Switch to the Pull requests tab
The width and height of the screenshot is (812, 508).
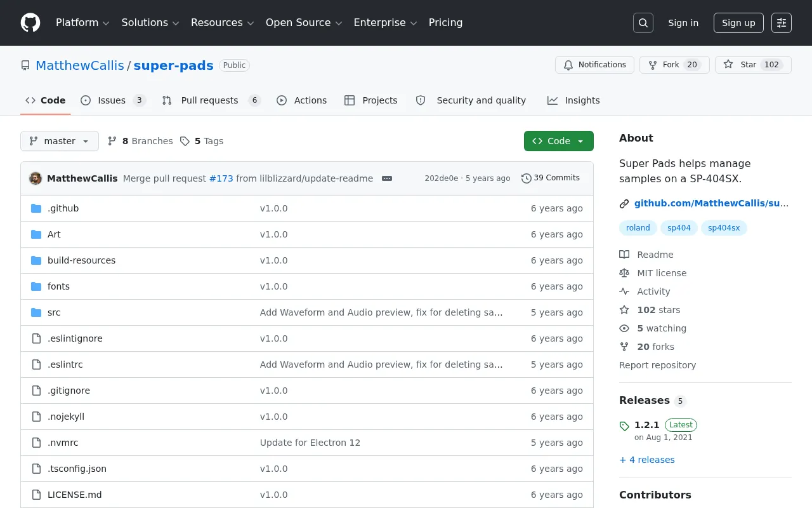211,100
